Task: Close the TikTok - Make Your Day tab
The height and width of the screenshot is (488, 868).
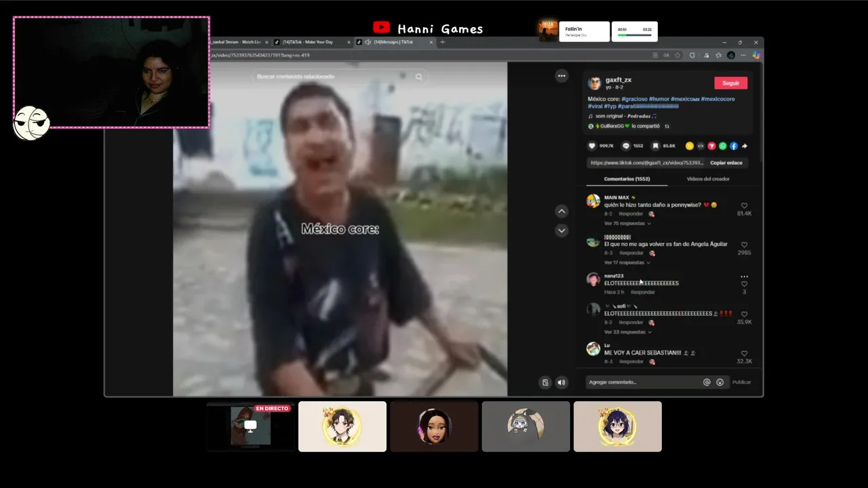Action: (349, 42)
